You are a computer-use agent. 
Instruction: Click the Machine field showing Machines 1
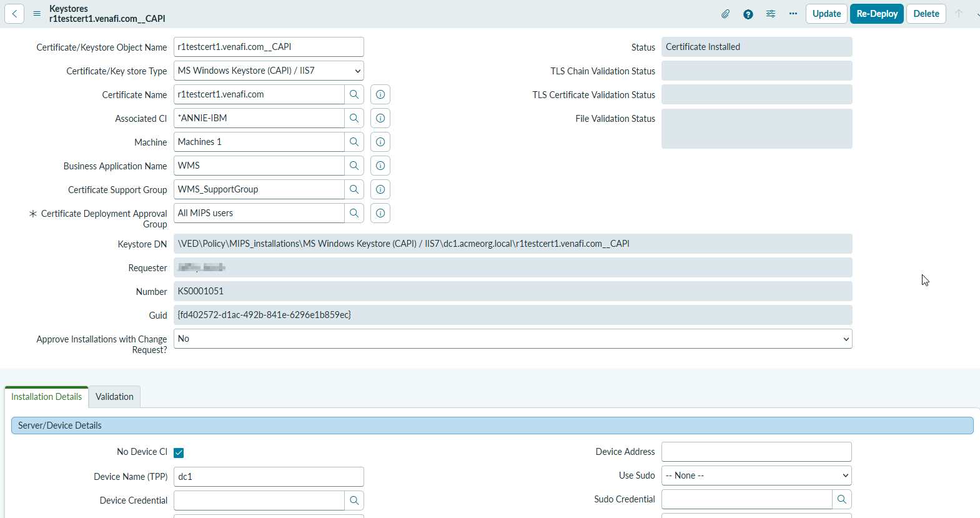[259, 142]
